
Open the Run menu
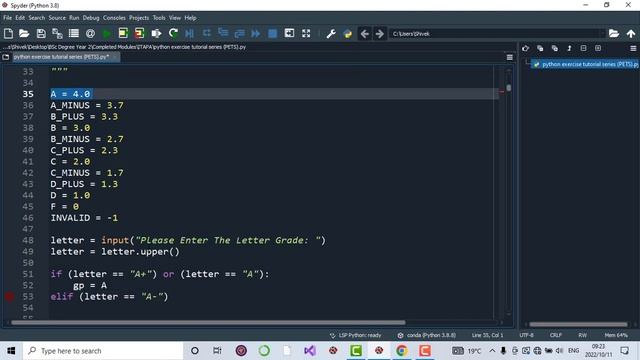pos(74,18)
